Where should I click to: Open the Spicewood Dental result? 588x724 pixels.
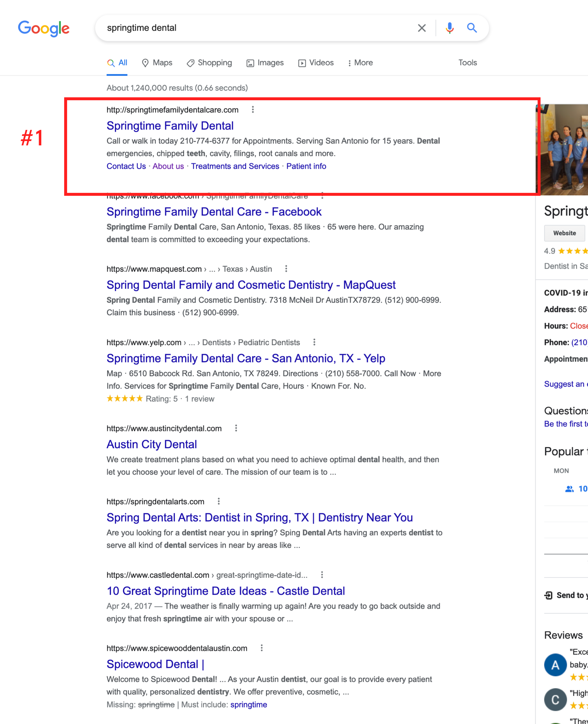(156, 664)
